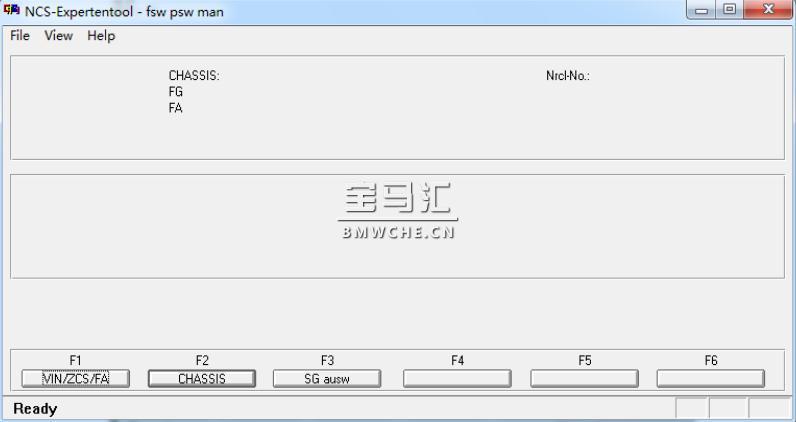
Task: Minimize the NCS-Expertentool window
Action: tap(702, 10)
